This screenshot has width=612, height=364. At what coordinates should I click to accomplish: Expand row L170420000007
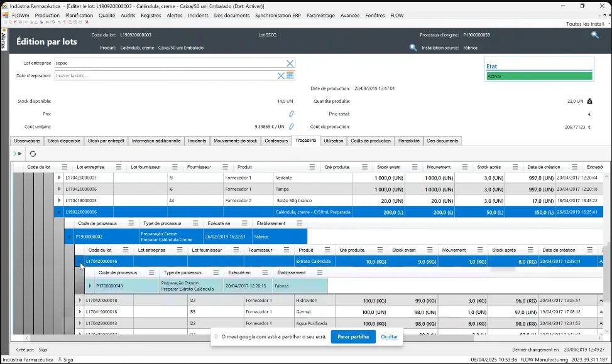59,178
